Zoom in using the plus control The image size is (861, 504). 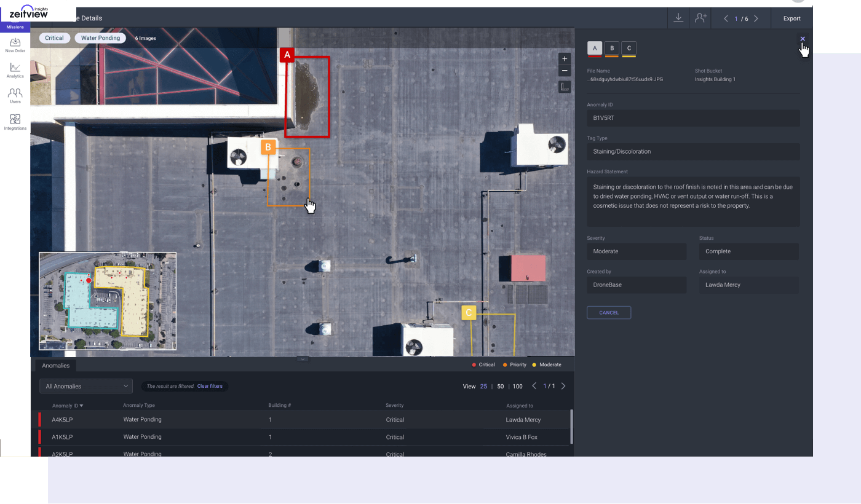pyautogui.click(x=564, y=58)
